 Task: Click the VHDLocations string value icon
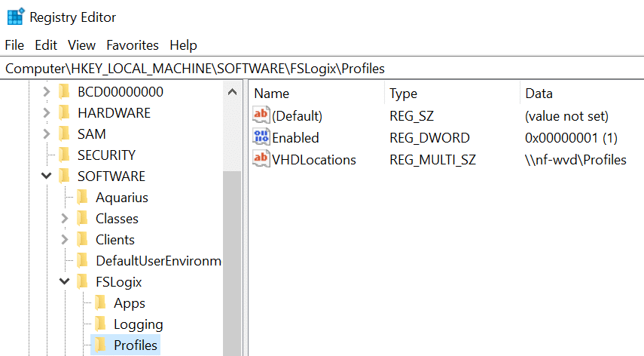pyautogui.click(x=261, y=158)
